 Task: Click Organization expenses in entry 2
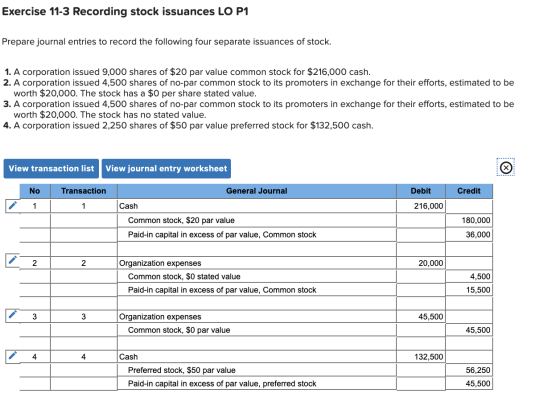point(257,263)
